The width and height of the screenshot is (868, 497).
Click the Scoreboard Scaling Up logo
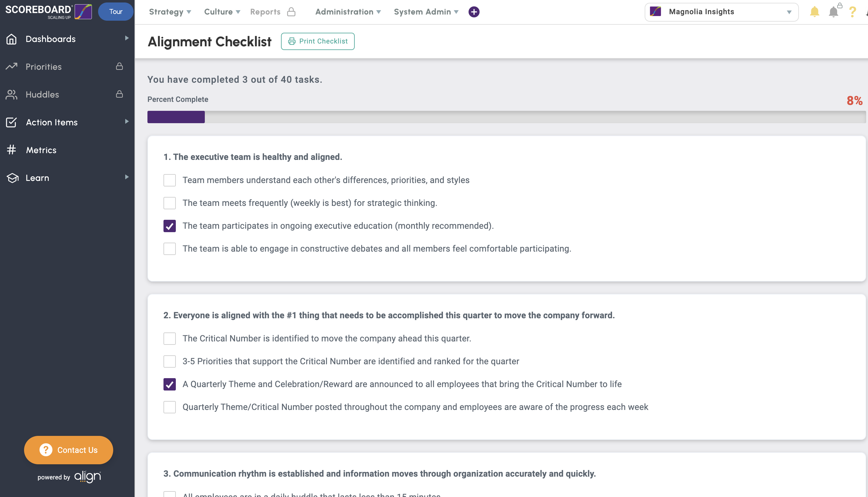(48, 12)
